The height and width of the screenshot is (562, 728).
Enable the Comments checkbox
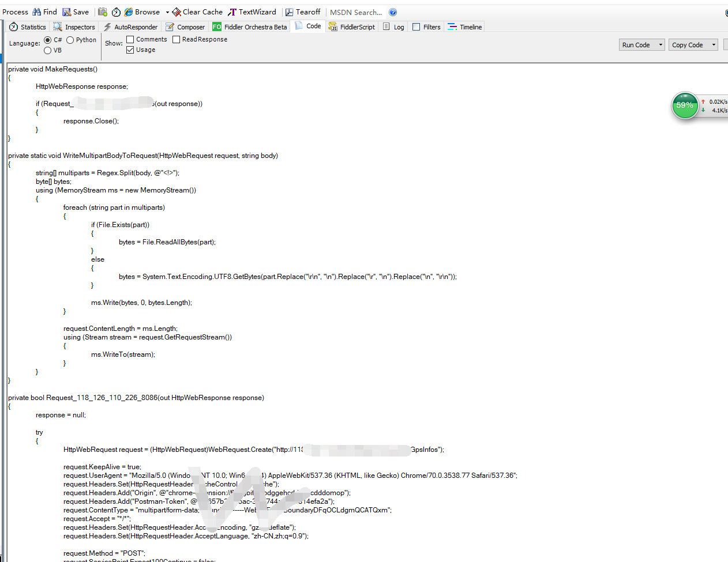pos(130,40)
